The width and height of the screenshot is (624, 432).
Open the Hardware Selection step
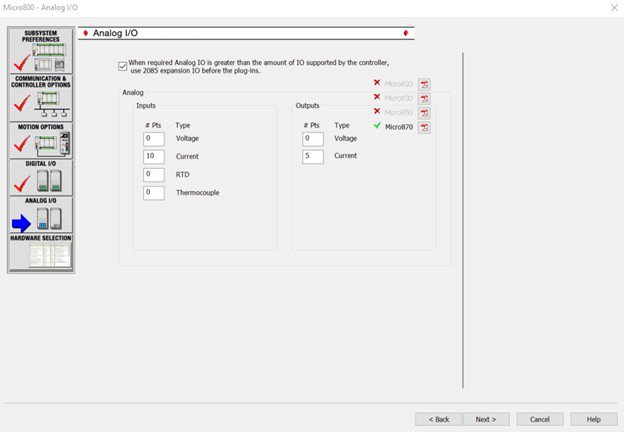pyautogui.click(x=41, y=252)
